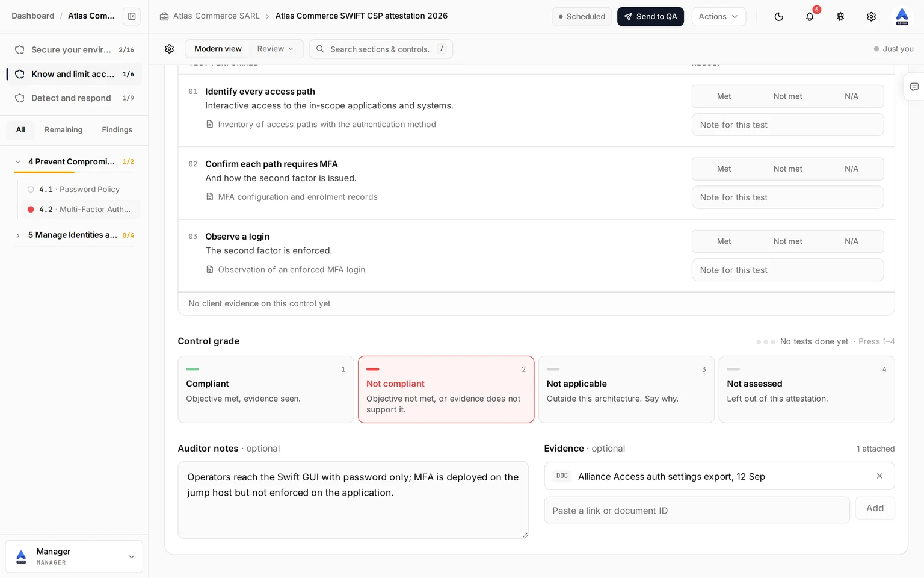Focus the Paste a link or document ID field
The height and width of the screenshot is (578, 924).
click(x=697, y=510)
